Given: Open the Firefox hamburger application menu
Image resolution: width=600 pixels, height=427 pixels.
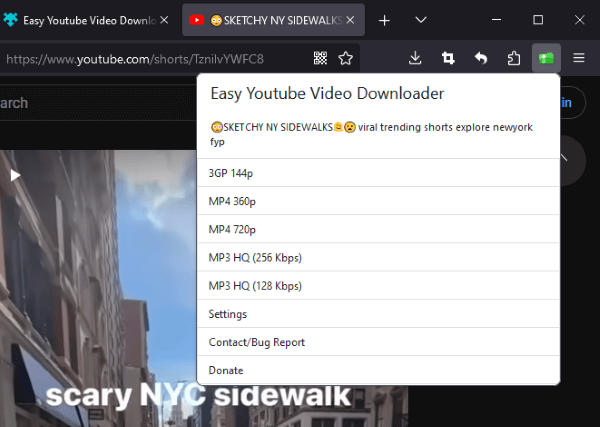Looking at the screenshot, I should (579, 58).
